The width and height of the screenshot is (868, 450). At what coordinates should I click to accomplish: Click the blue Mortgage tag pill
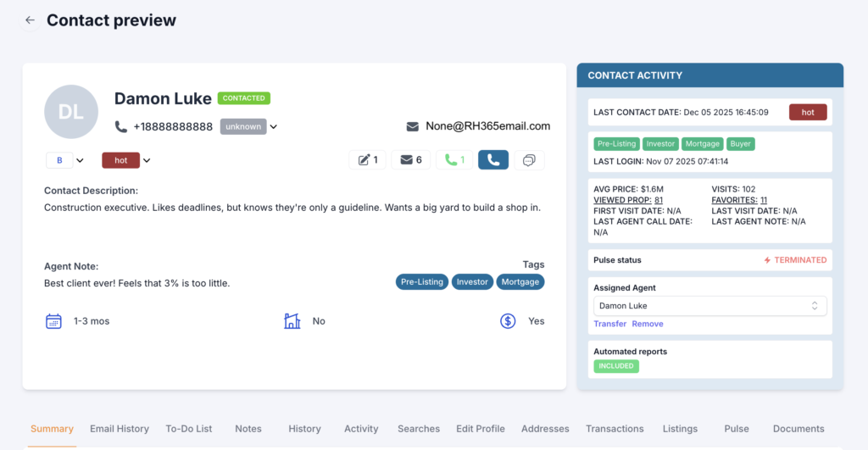pyautogui.click(x=520, y=281)
